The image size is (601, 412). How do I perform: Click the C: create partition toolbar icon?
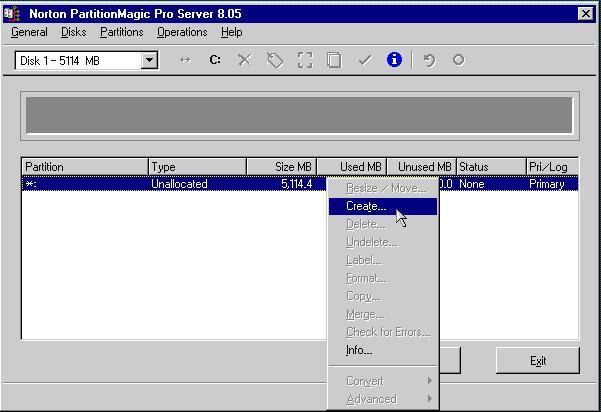click(215, 60)
